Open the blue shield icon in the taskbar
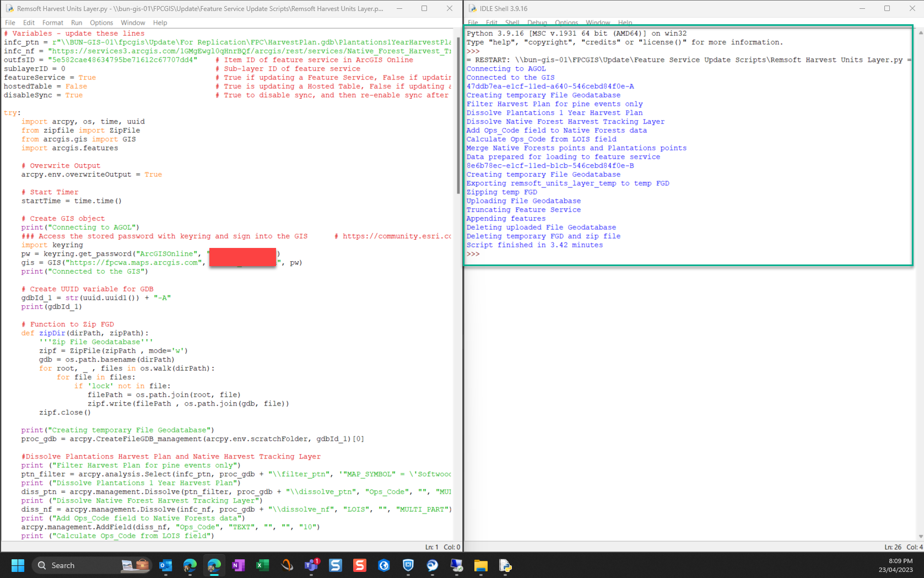 click(408, 565)
